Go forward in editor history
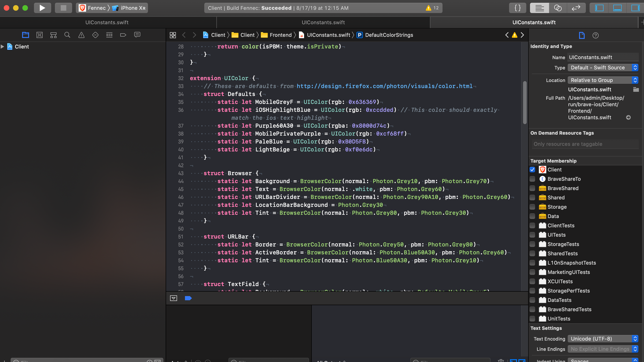Image resolution: width=644 pixels, height=362 pixels. [x=194, y=35]
